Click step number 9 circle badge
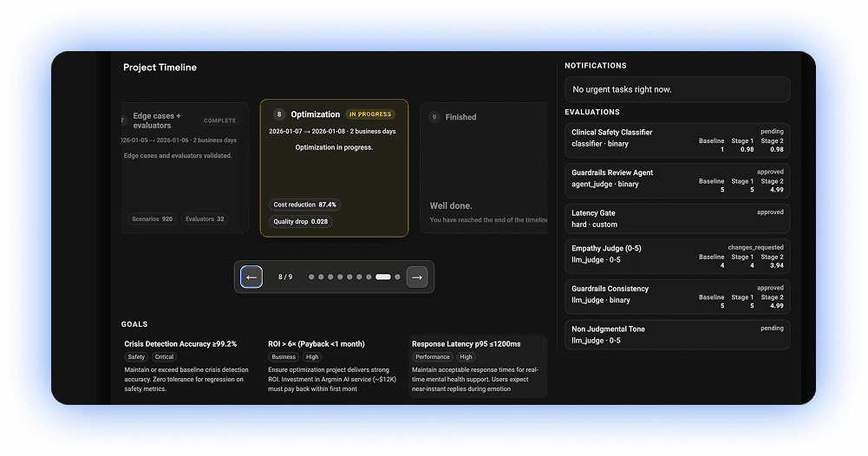This screenshot has height=456, width=868. pos(434,117)
